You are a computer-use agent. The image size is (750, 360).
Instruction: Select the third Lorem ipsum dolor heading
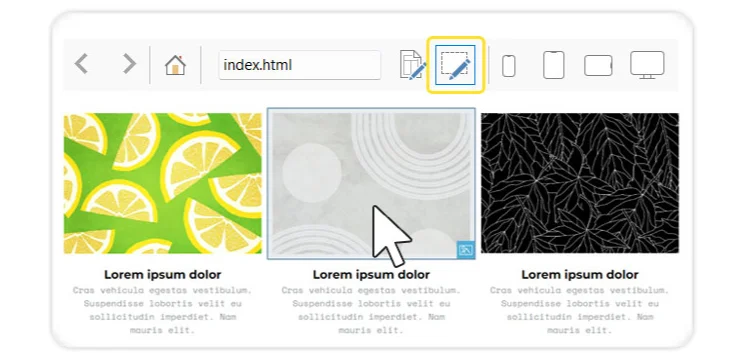[580, 275]
